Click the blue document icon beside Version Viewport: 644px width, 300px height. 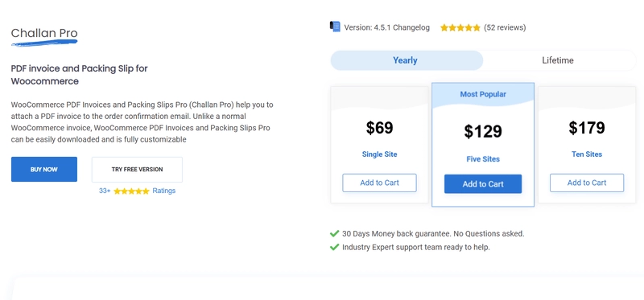[x=335, y=27]
